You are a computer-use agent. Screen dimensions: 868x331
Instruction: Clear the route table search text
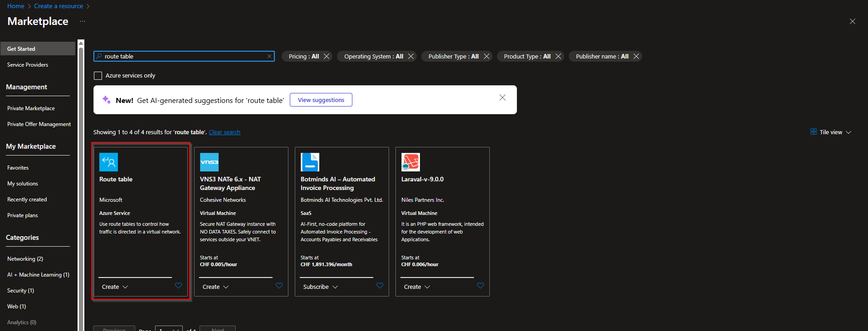point(269,56)
